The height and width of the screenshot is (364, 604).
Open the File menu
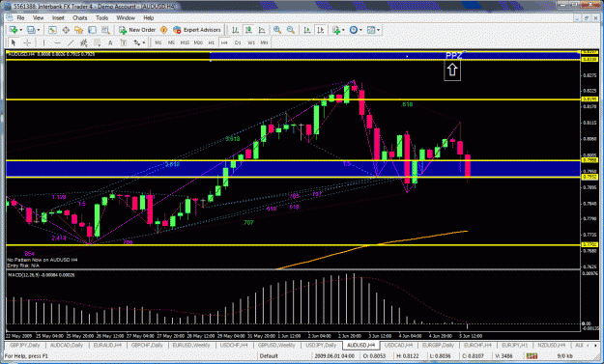click(20, 18)
